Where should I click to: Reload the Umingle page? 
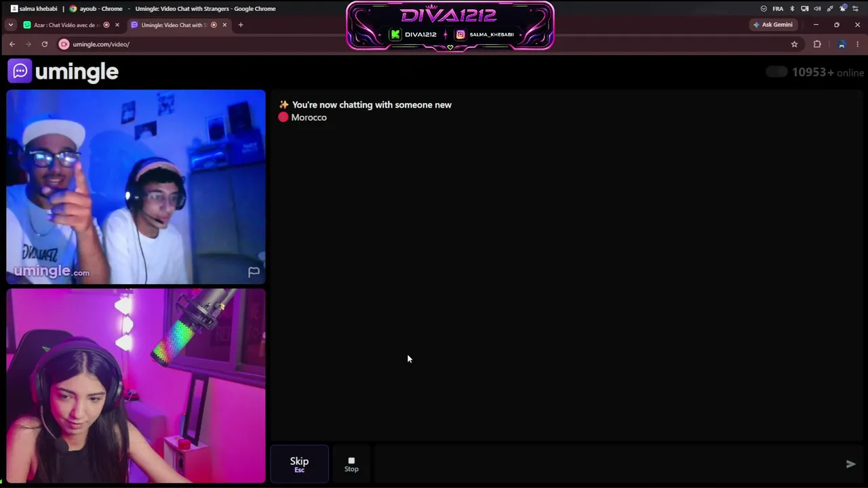[45, 44]
